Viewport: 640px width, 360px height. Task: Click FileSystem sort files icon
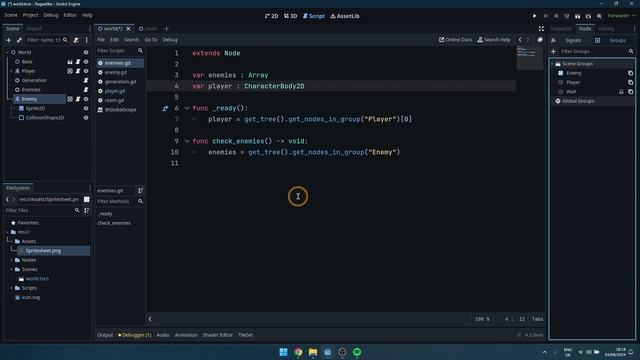click(x=87, y=211)
